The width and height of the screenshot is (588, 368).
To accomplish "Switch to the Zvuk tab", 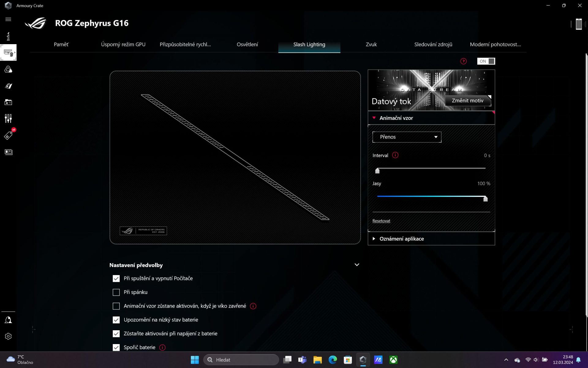I will tap(371, 44).
